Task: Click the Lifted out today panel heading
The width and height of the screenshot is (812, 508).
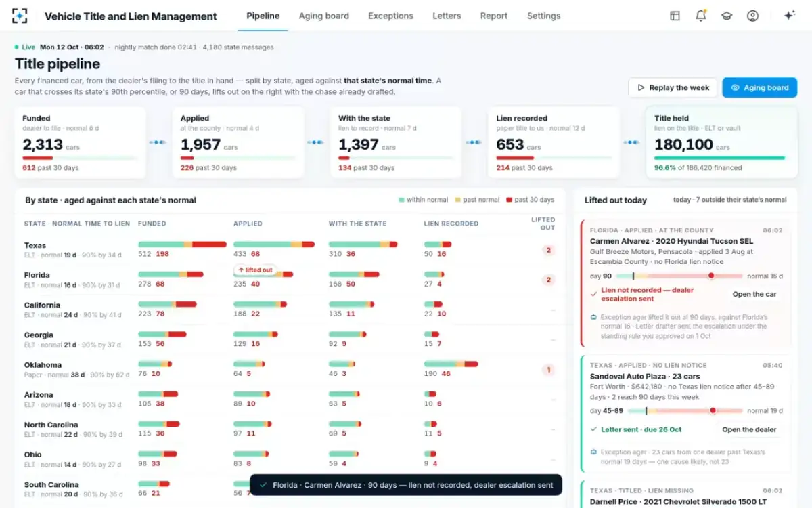Action: 616,200
